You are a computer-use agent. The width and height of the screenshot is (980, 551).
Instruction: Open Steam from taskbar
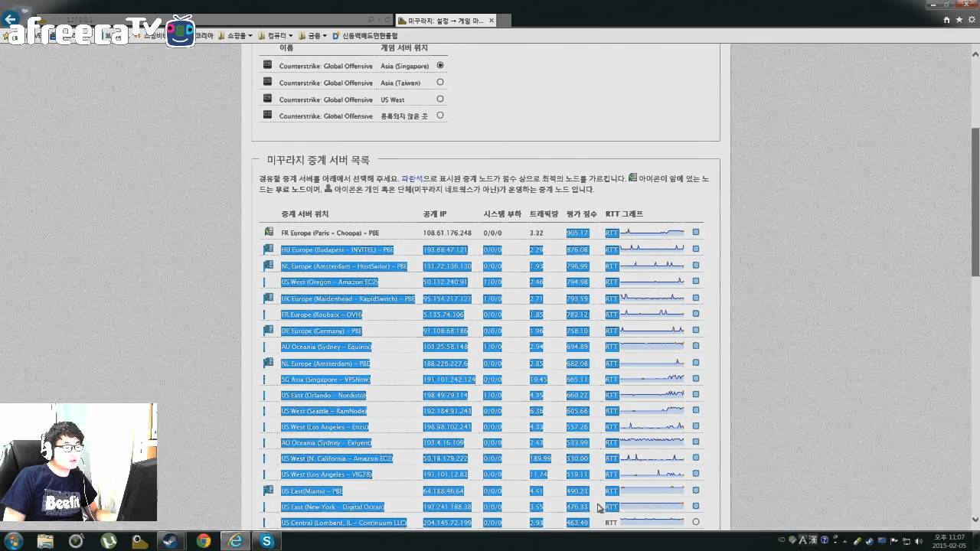[x=168, y=541]
